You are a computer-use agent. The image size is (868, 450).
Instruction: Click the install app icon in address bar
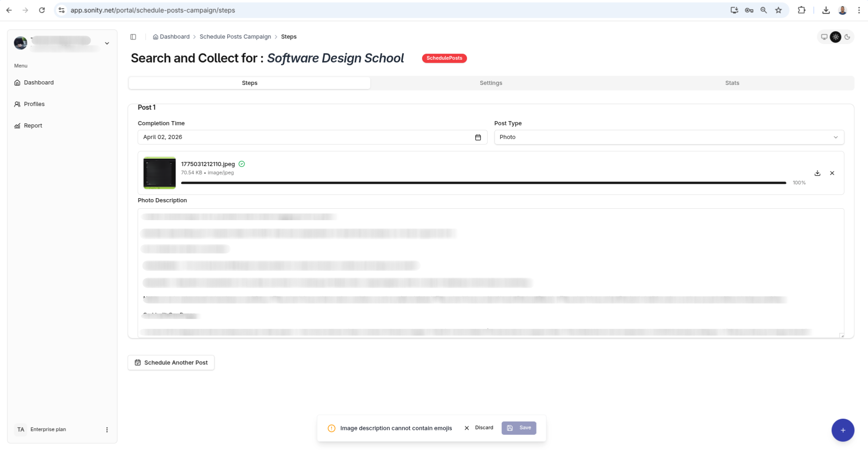pos(734,10)
